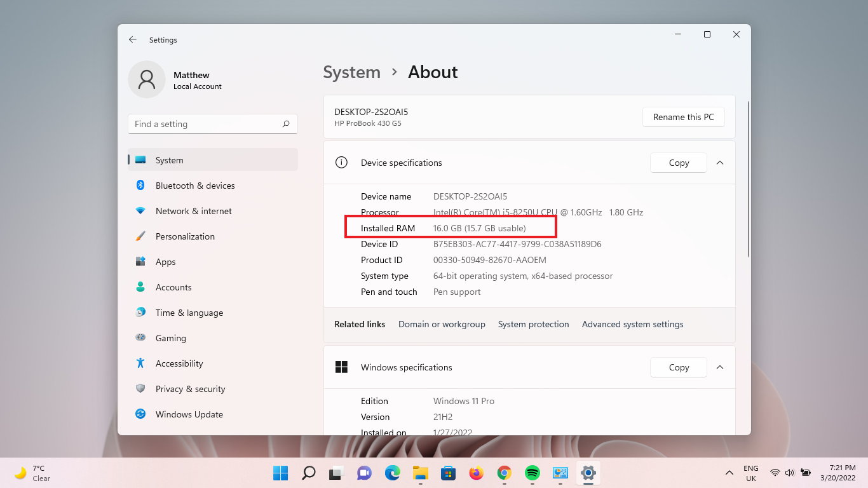Image resolution: width=868 pixels, height=488 pixels.
Task: Open Advanced system settings link
Action: click(x=632, y=324)
